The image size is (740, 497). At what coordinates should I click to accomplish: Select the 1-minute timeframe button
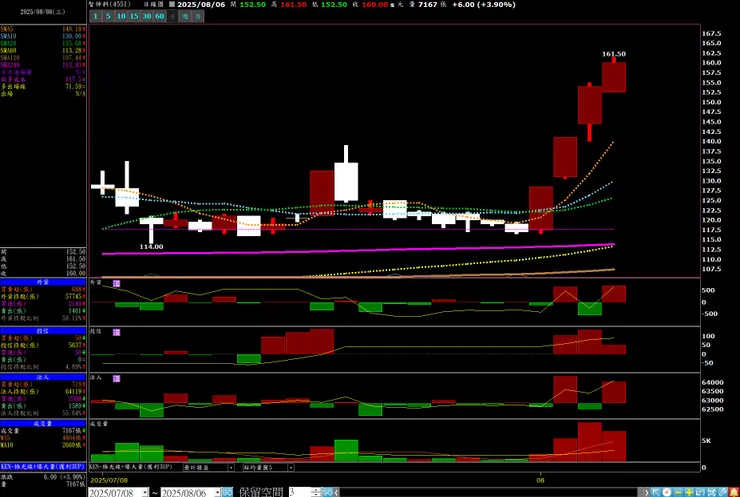[x=95, y=16]
